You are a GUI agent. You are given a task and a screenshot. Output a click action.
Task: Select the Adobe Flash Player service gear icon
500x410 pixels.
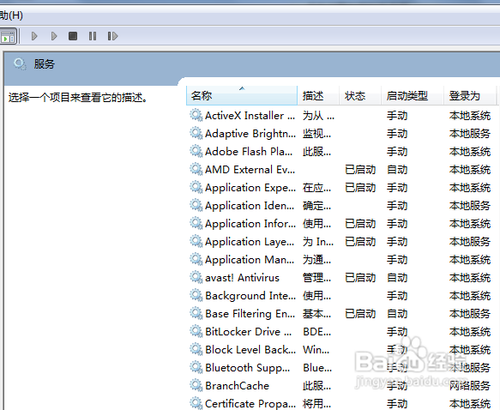pos(196,151)
